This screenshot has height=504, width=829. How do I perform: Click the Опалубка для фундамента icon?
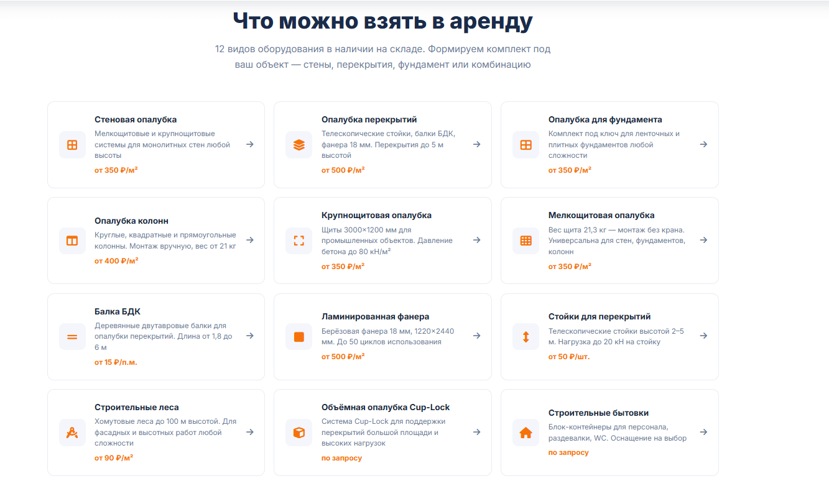tap(526, 145)
